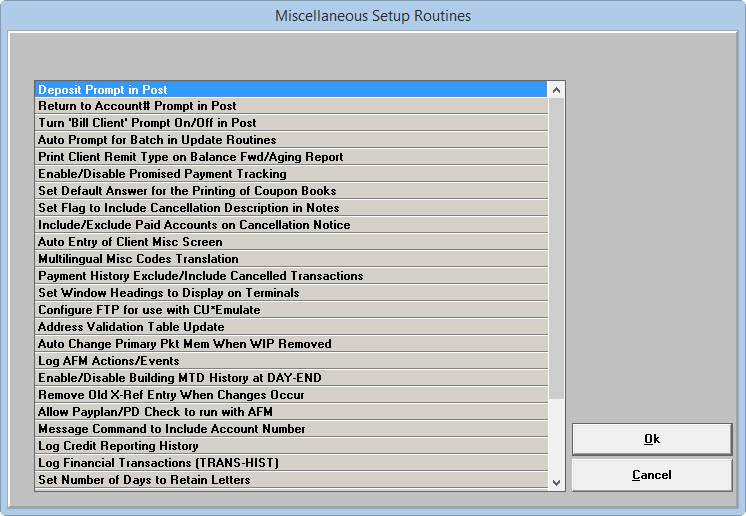Click the scrollbar up arrow

pos(557,89)
